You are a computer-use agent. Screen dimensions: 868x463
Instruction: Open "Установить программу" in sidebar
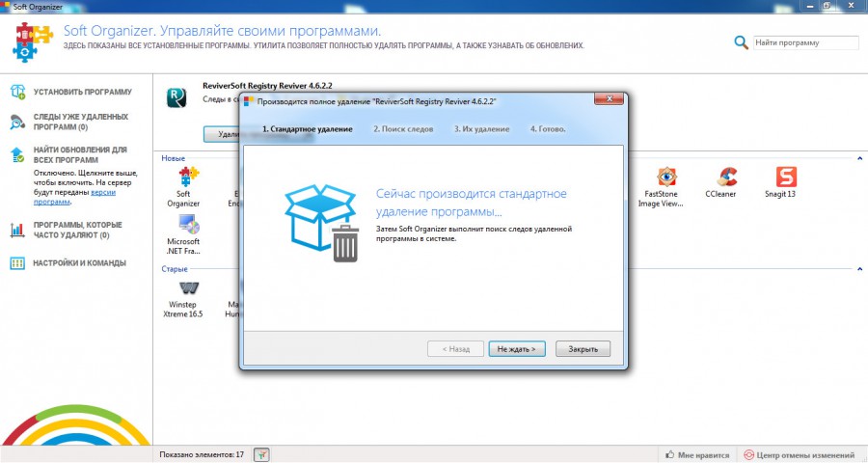tap(82, 92)
